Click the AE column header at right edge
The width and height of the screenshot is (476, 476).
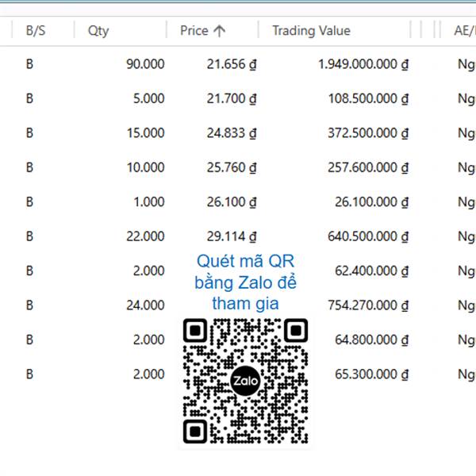(465, 30)
